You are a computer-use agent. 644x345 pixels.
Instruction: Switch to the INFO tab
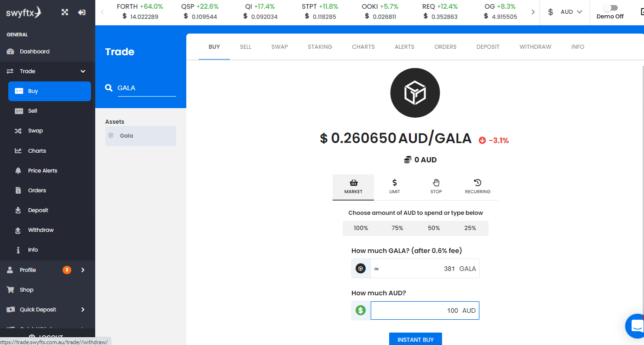click(578, 47)
